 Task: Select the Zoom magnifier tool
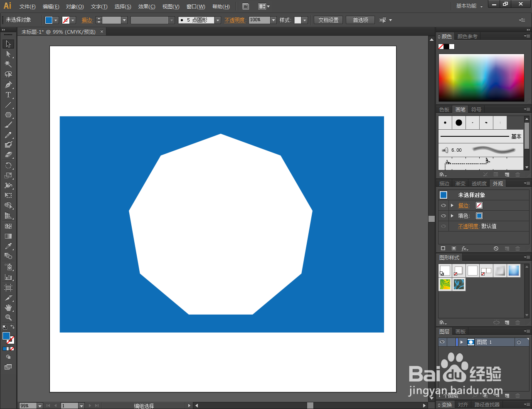pyautogui.click(x=8, y=318)
